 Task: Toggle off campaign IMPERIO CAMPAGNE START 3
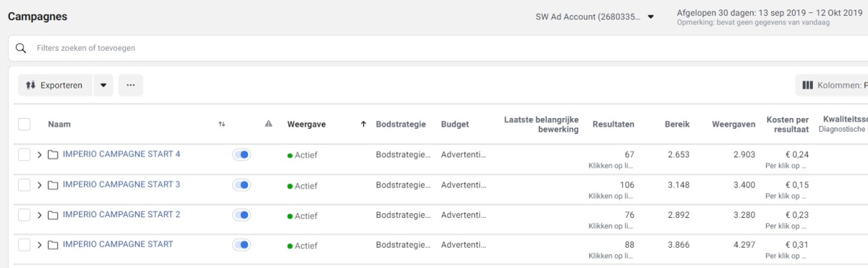click(241, 185)
